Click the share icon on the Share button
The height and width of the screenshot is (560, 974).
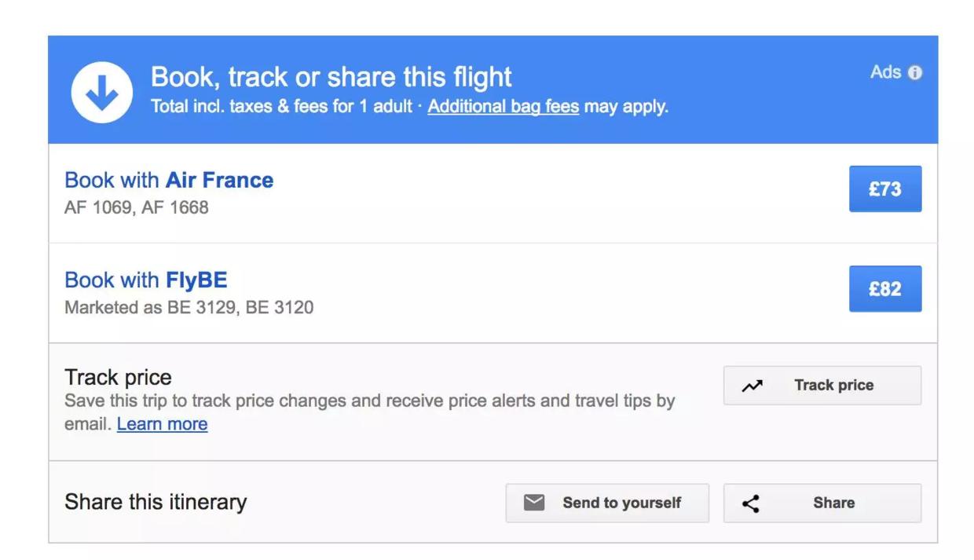click(751, 503)
